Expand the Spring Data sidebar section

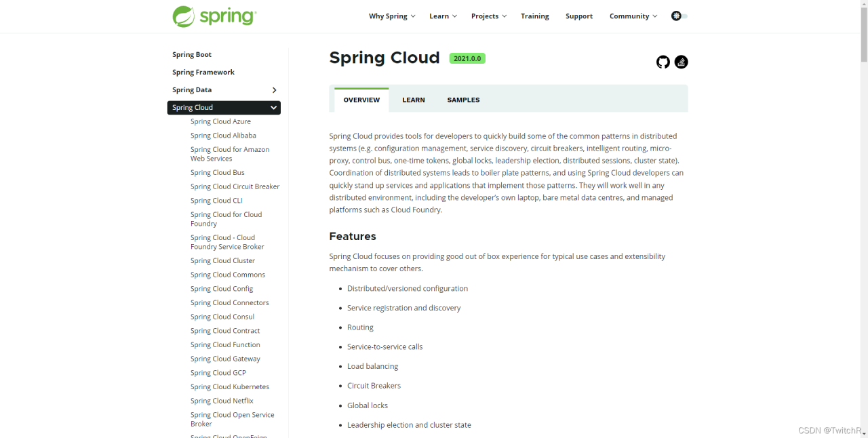(274, 90)
